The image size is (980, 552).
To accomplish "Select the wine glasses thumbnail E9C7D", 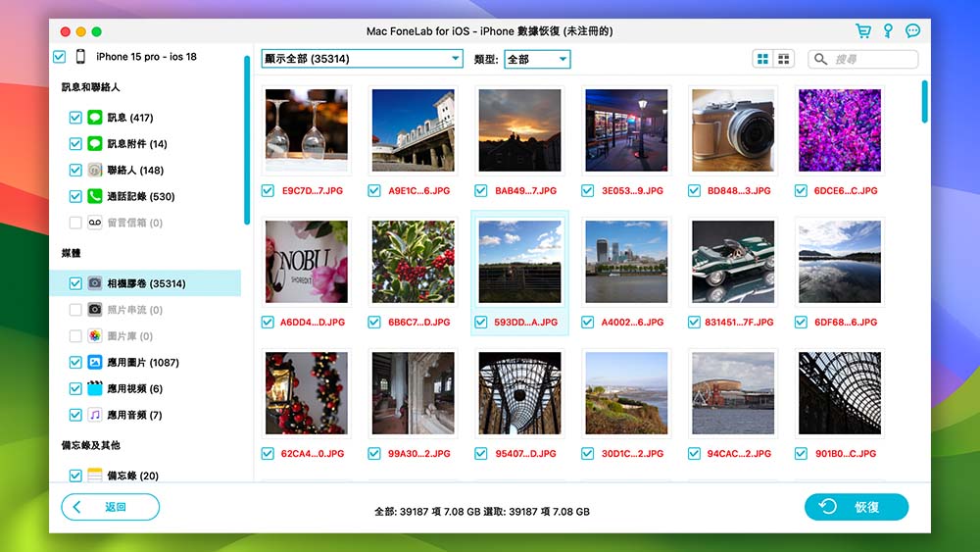I will click(306, 130).
